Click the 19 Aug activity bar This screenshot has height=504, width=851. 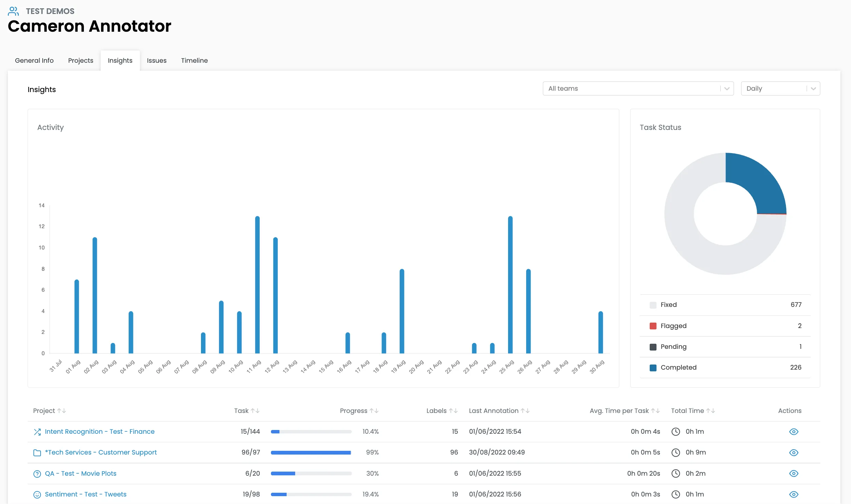[x=402, y=311]
